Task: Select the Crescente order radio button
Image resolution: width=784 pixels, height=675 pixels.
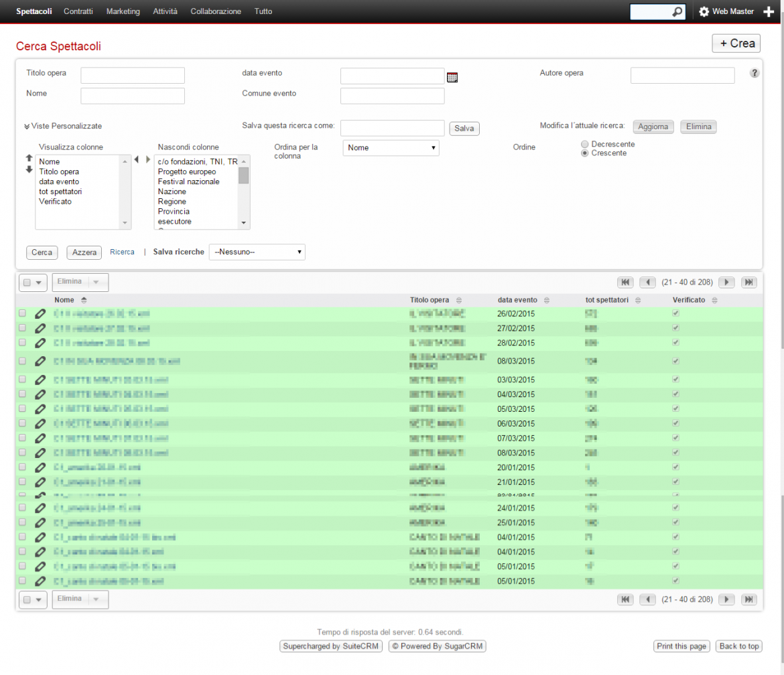Action: 584,153
